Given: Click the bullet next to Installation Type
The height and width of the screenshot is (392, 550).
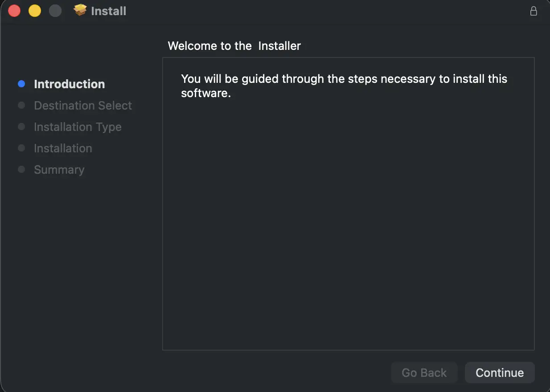Looking at the screenshot, I should coord(21,127).
